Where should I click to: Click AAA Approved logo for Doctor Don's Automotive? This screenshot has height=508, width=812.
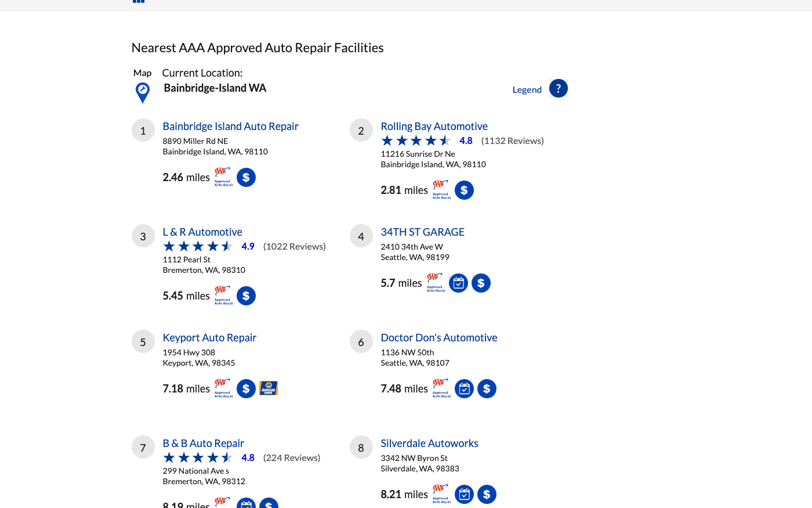click(x=441, y=388)
